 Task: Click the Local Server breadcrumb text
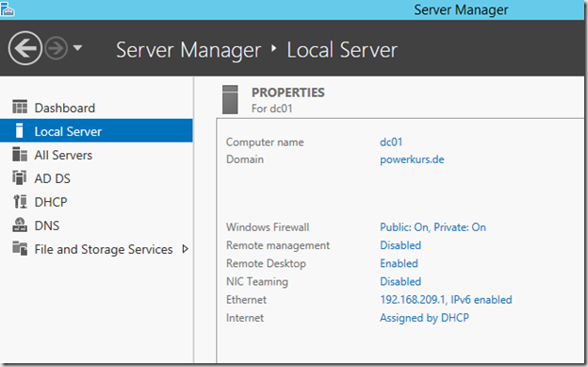click(x=342, y=50)
